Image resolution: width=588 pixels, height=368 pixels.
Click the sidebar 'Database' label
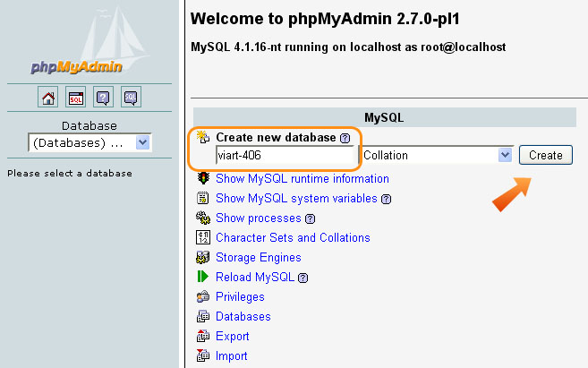tap(89, 125)
